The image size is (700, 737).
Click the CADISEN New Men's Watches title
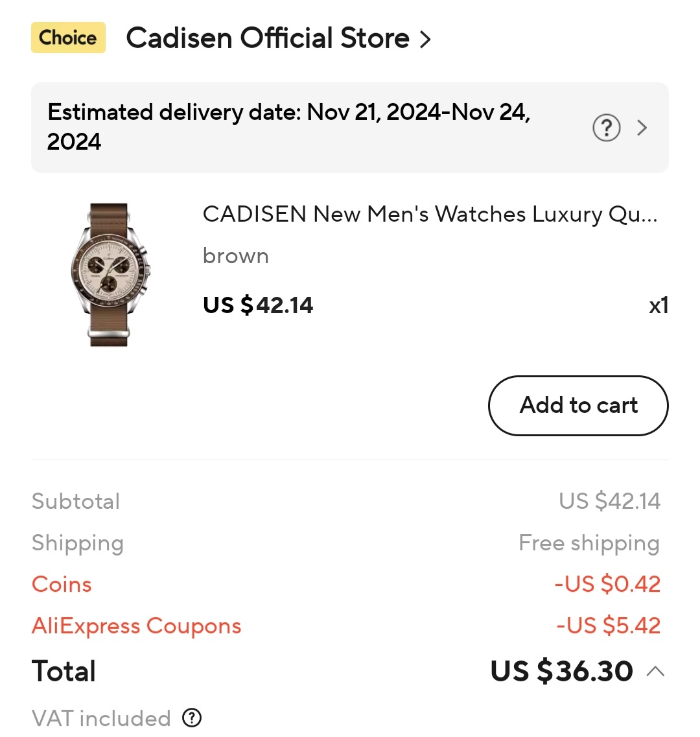coord(430,214)
